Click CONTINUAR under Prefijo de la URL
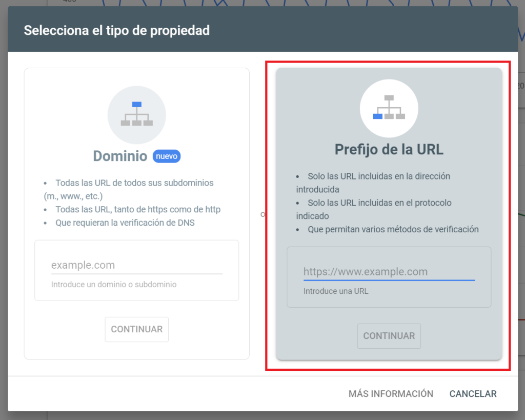The image size is (525, 420). [389, 336]
